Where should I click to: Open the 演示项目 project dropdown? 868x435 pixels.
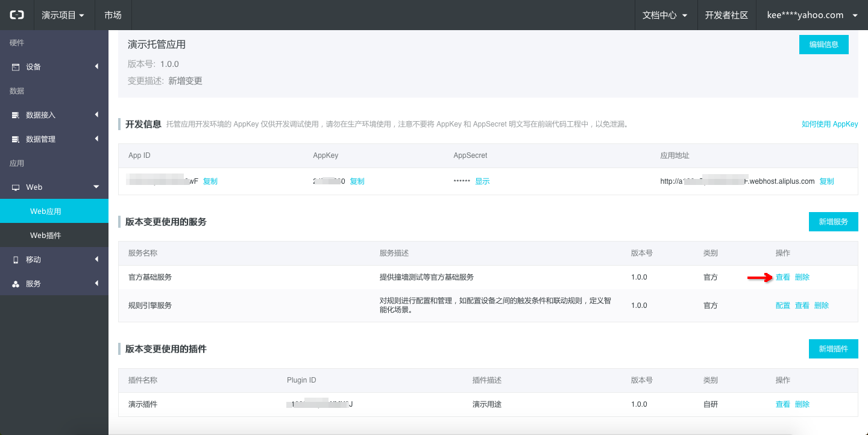pos(63,15)
